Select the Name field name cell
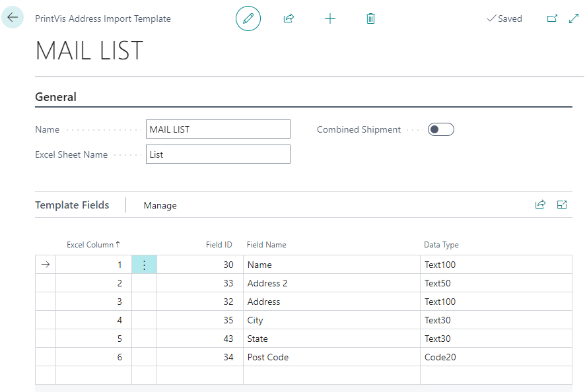Image resolution: width=585 pixels, height=392 pixels. [x=331, y=265]
